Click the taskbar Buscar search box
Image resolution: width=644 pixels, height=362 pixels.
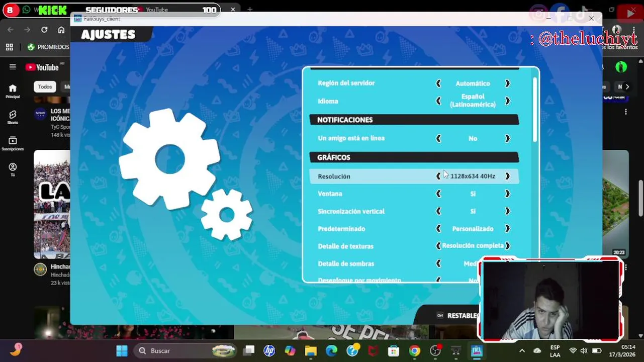(187, 351)
